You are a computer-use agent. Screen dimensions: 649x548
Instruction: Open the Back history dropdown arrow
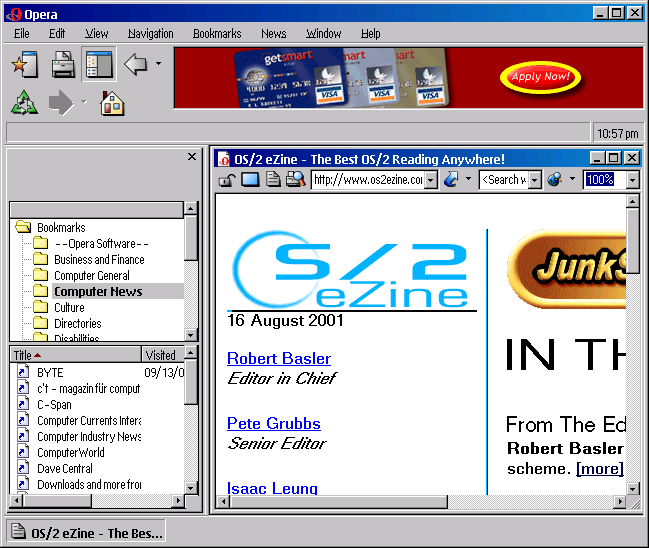159,64
